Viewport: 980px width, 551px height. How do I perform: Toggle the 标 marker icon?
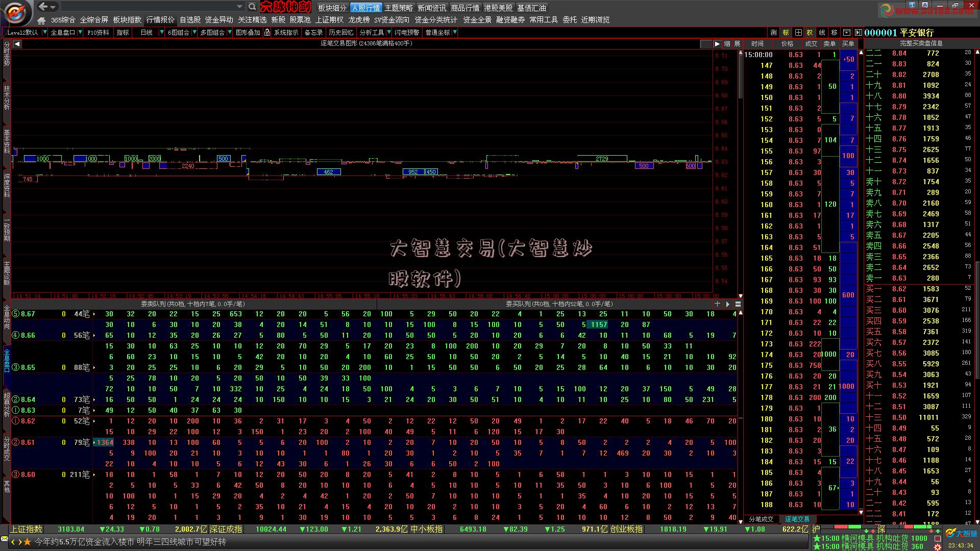click(786, 32)
